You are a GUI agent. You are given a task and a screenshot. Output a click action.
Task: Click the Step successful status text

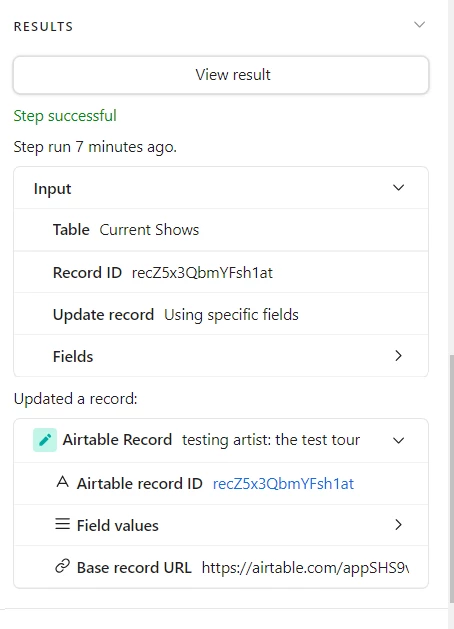[65, 116]
